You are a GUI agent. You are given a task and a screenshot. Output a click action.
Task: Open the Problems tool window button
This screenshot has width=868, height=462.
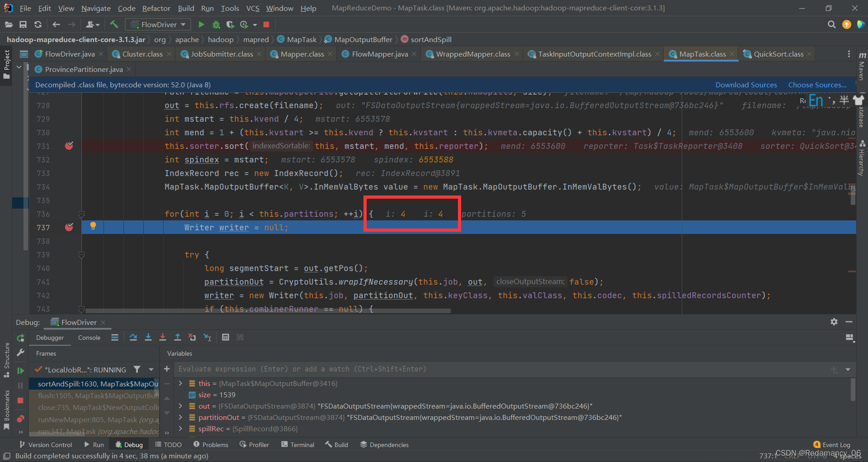(211, 445)
